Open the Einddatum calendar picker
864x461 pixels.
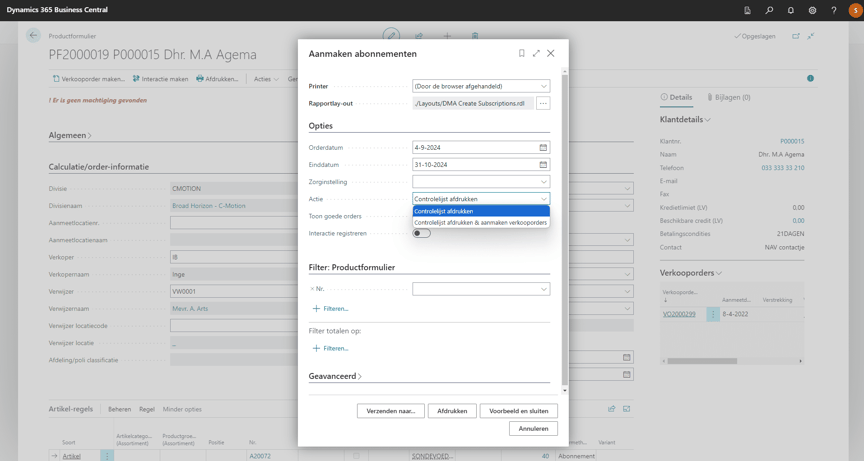543,165
